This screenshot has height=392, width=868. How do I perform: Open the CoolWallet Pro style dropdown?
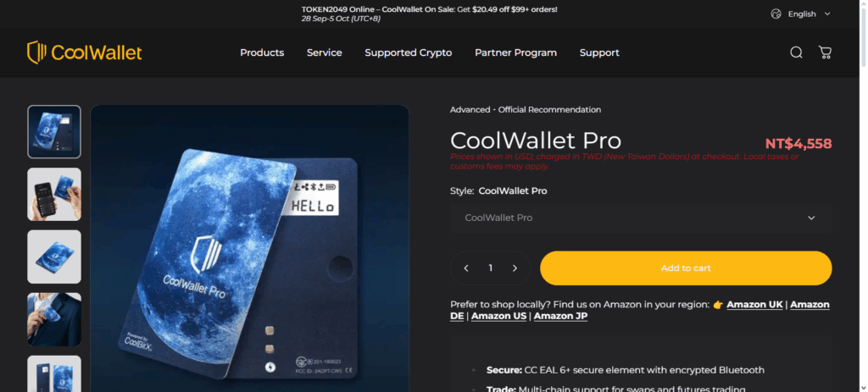pos(641,218)
